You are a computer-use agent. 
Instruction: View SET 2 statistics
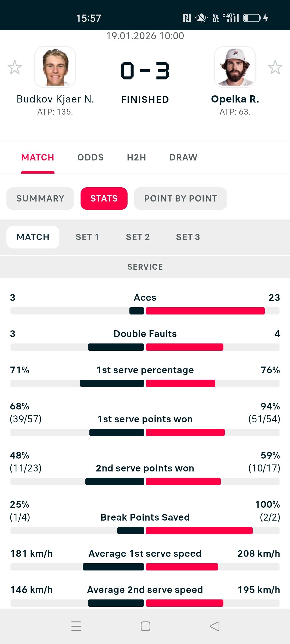click(x=138, y=237)
